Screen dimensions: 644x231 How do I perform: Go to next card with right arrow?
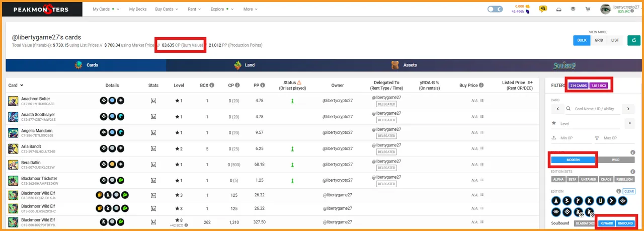(x=628, y=108)
